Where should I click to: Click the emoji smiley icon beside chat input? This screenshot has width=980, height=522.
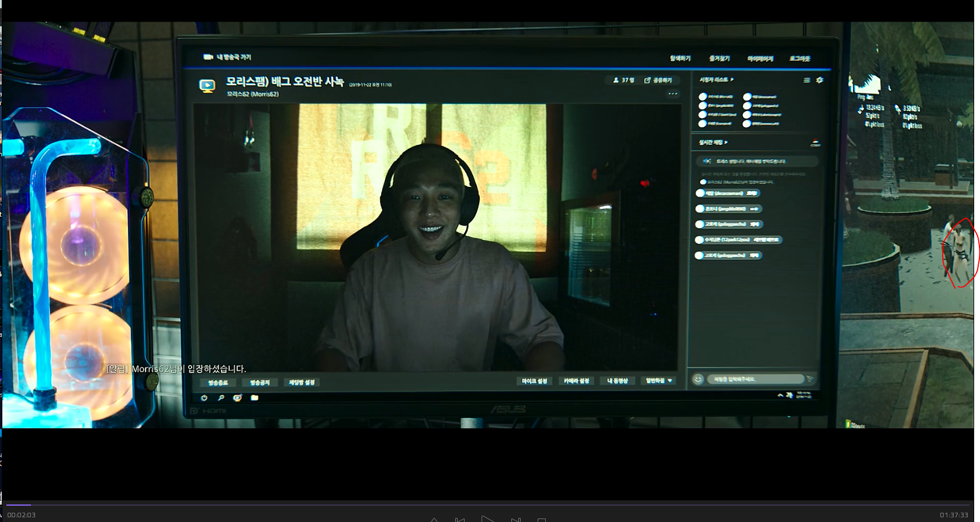[698, 380]
